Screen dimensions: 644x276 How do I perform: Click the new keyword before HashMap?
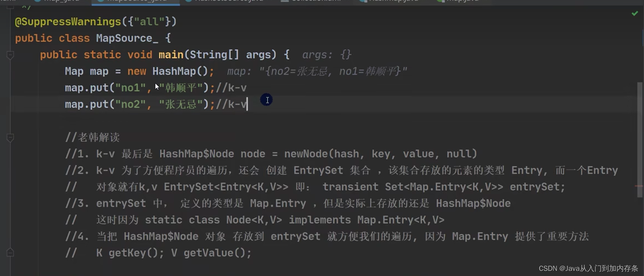coord(137,71)
